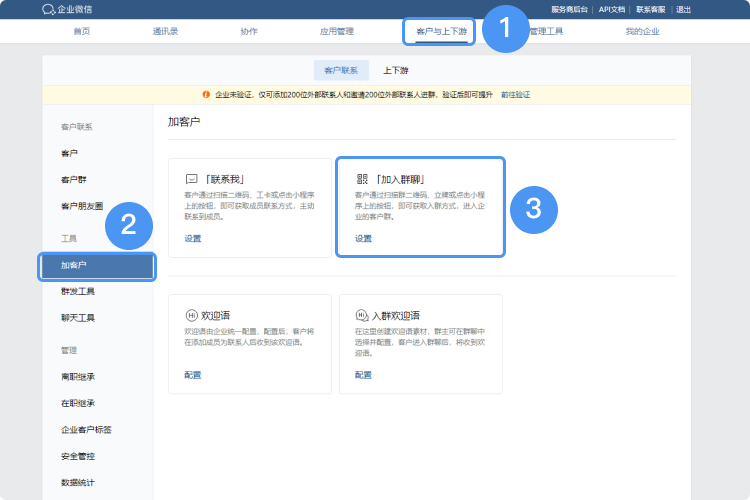This screenshot has width=750, height=500.
Task: Switch to the 上下游 sub-tab
Action: (x=395, y=70)
